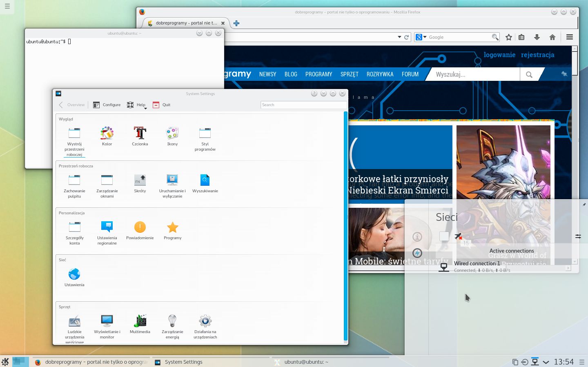The width and height of the screenshot is (588, 367).
Task: Reload the page in Firefox
Action: pyautogui.click(x=407, y=37)
